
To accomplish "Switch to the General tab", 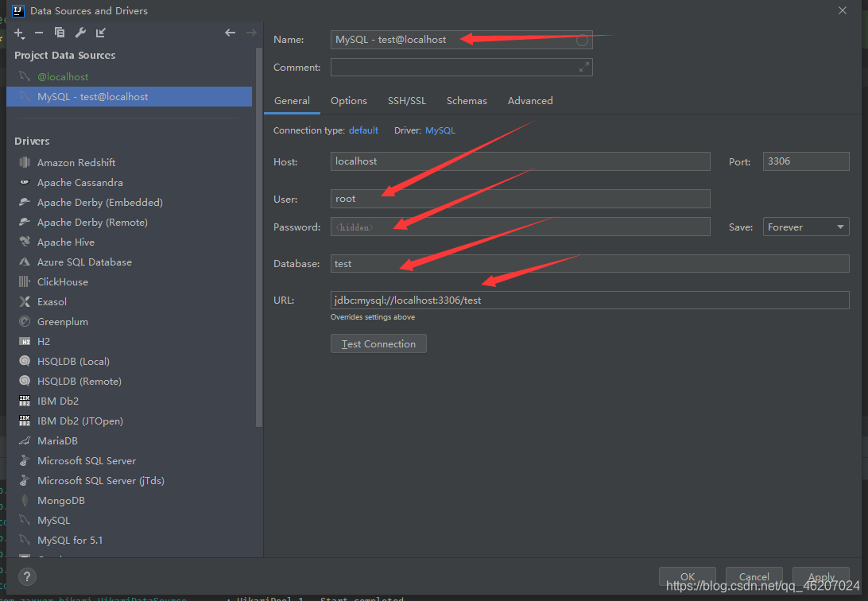I will coord(292,101).
